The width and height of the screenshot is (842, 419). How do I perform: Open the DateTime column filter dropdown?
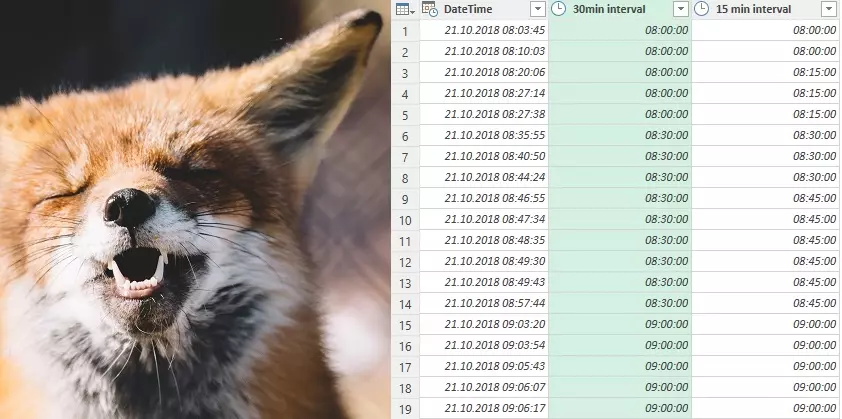(x=538, y=9)
